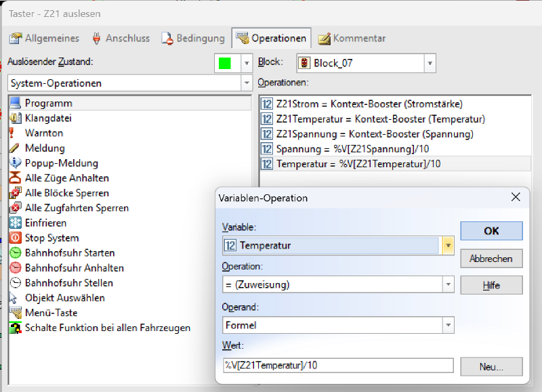Image resolution: width=542 pixels, height=392 pixels.
Task: Select the Operationen tab
Action: pyautogui.click(x=272, y=38)
